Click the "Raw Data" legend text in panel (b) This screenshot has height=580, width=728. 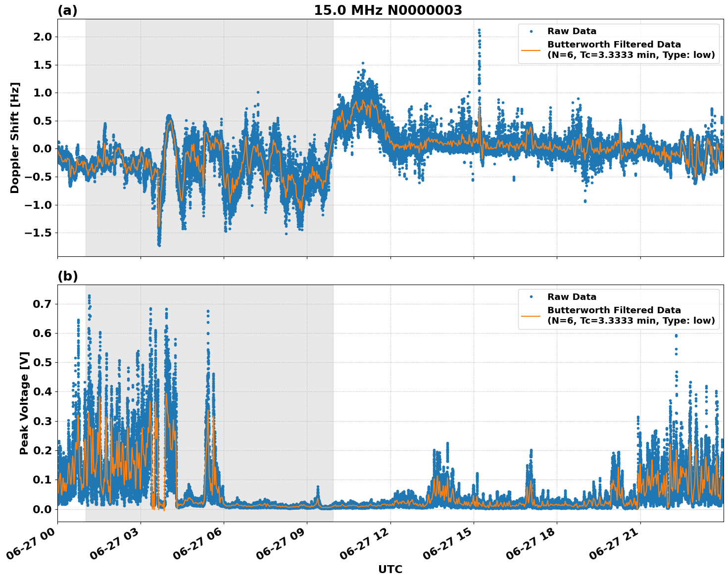tap(572, 297)
